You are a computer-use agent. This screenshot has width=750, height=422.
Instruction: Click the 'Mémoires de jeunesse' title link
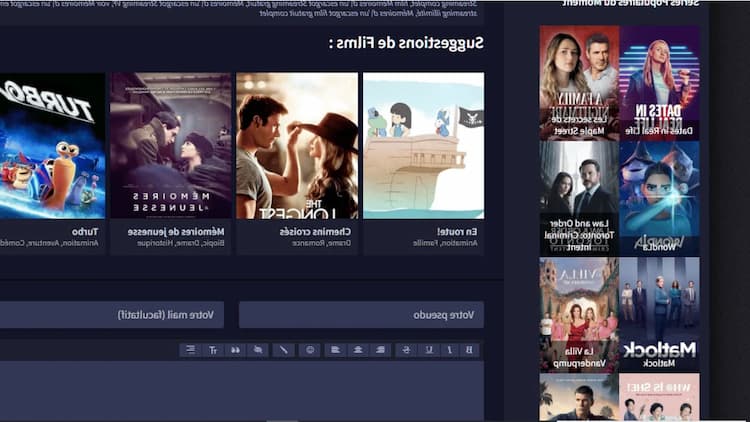pos(176,232)
